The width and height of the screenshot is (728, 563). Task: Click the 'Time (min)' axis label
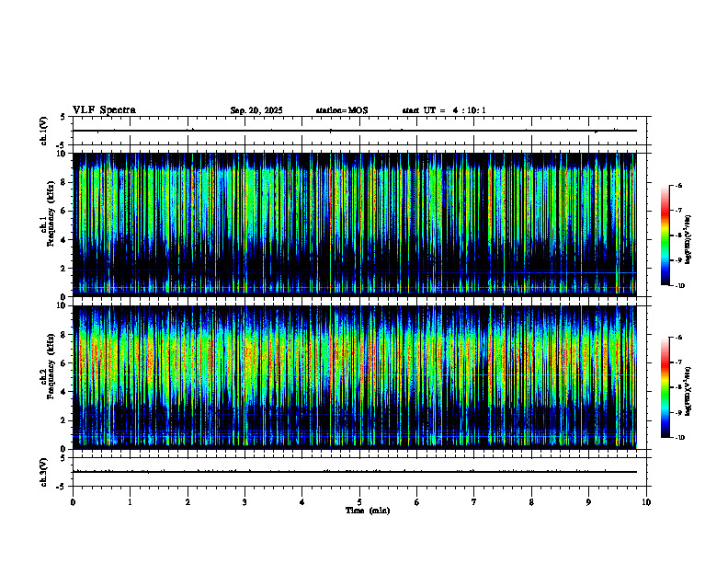[368, 511]
